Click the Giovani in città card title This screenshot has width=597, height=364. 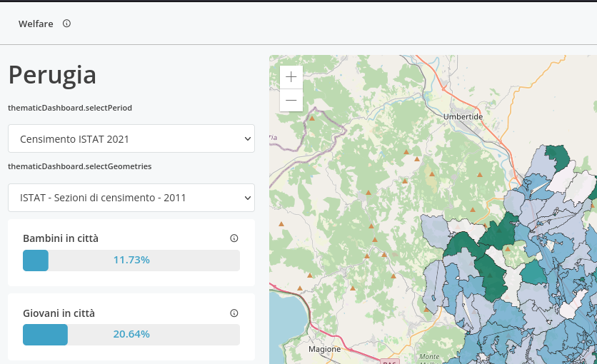click(x=59, y=313)
